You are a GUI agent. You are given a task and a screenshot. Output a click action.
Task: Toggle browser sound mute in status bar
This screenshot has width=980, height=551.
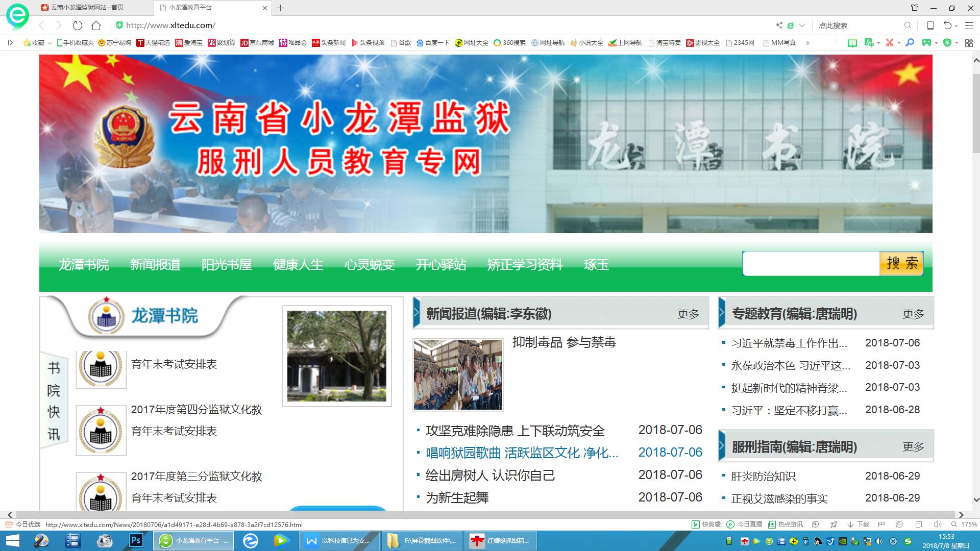937,524
